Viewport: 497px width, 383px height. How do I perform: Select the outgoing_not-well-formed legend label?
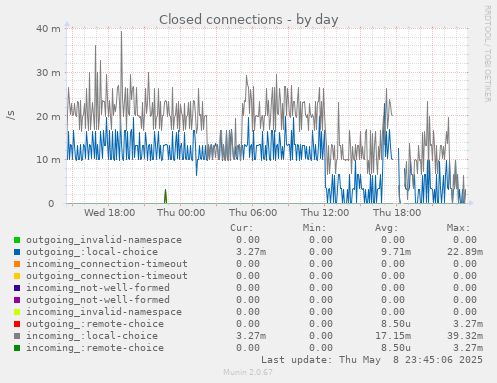coord(98,300)
